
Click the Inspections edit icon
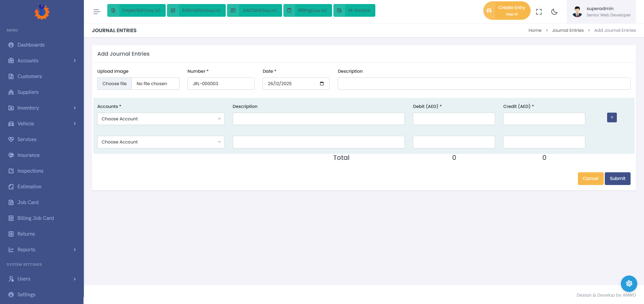pyautogui.click(x=11, y=171)
